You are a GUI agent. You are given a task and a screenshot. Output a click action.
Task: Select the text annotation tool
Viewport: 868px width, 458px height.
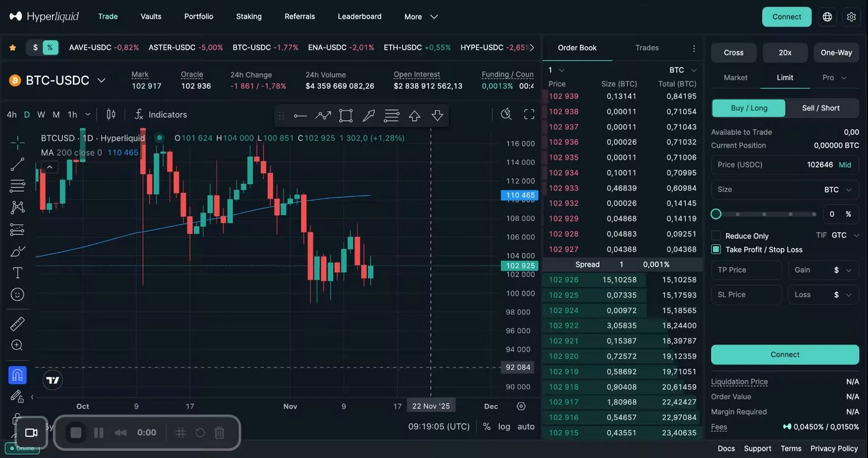(18, 273)
